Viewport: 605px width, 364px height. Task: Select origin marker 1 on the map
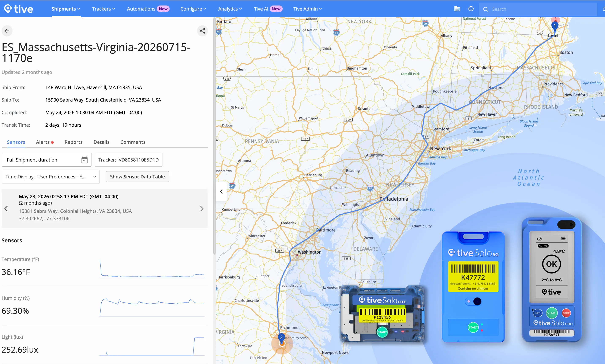click(555, 26)
